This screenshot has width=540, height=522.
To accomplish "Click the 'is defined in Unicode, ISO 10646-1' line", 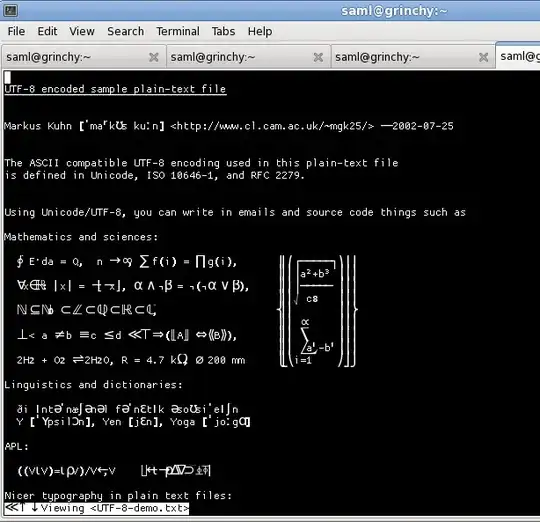I will (x=155, y=175).
